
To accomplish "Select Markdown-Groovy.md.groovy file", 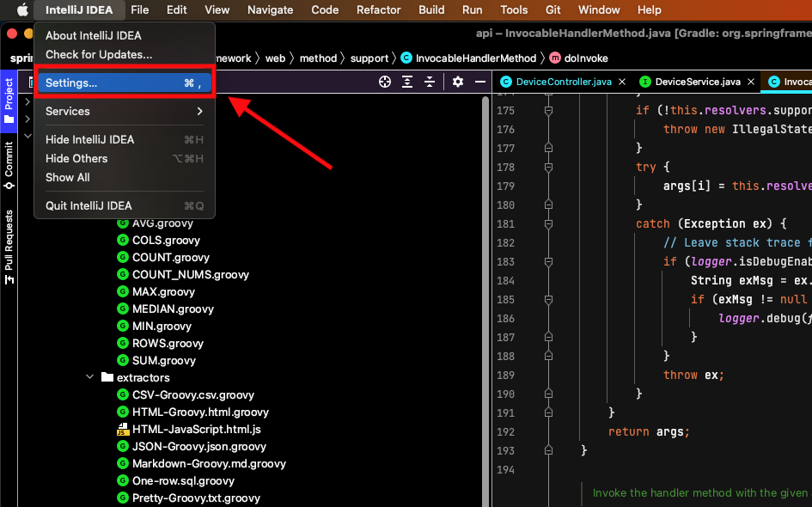I will [x=209, y=463].
